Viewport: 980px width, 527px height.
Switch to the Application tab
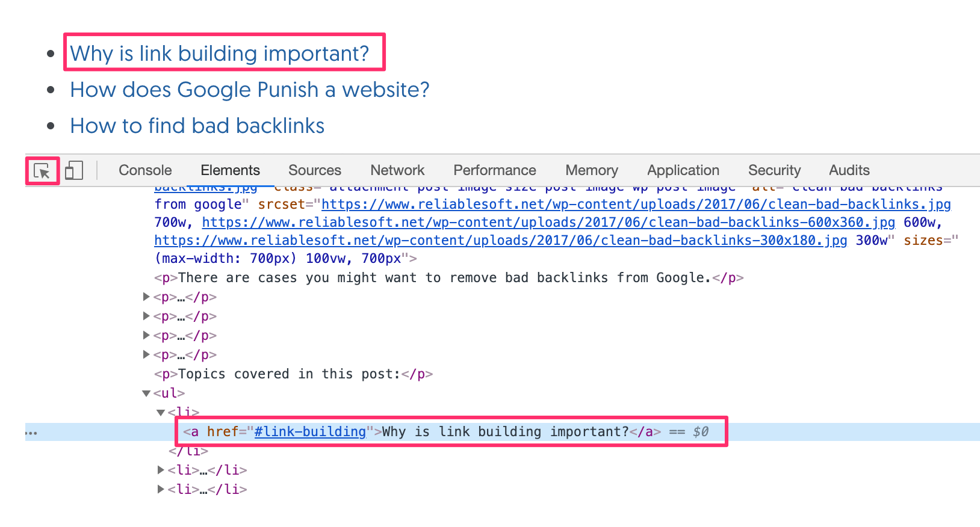pos(683,170)
